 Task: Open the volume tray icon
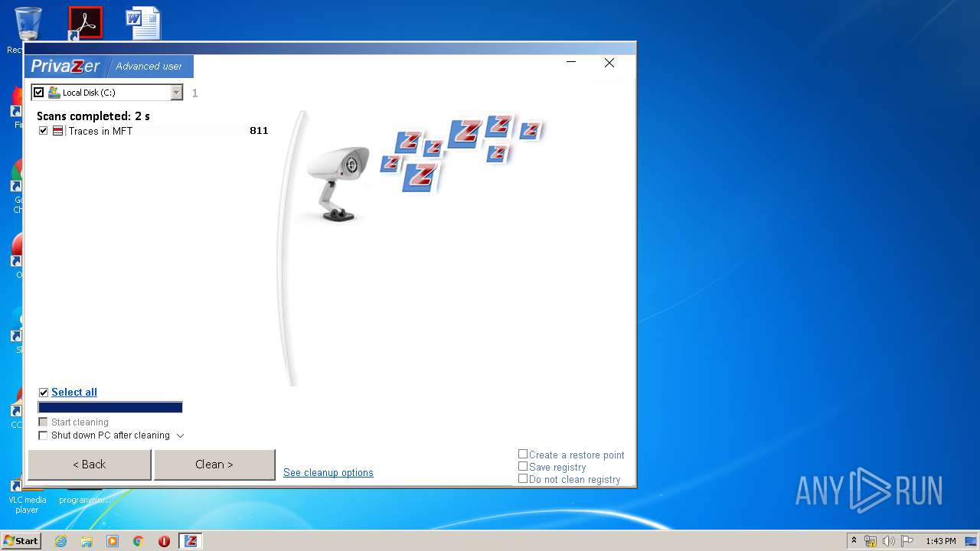coord(889,541)
